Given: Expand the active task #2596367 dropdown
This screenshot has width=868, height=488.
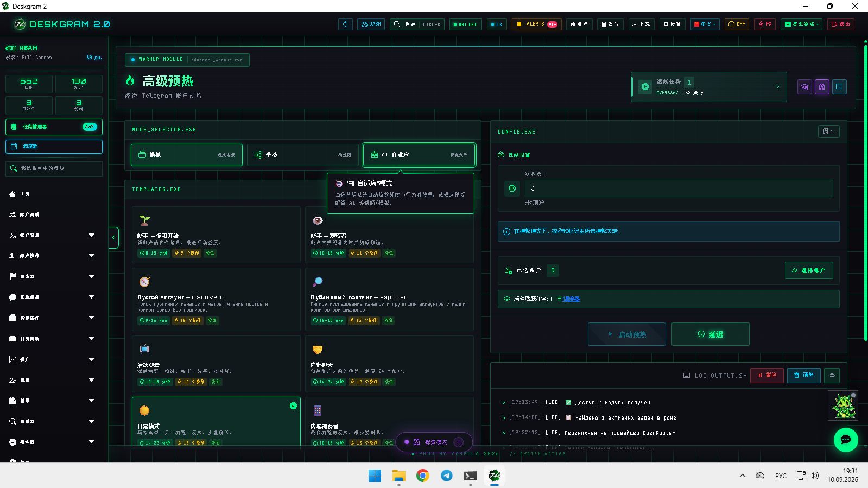Looking at the screenshot, I should pos(709,87).
